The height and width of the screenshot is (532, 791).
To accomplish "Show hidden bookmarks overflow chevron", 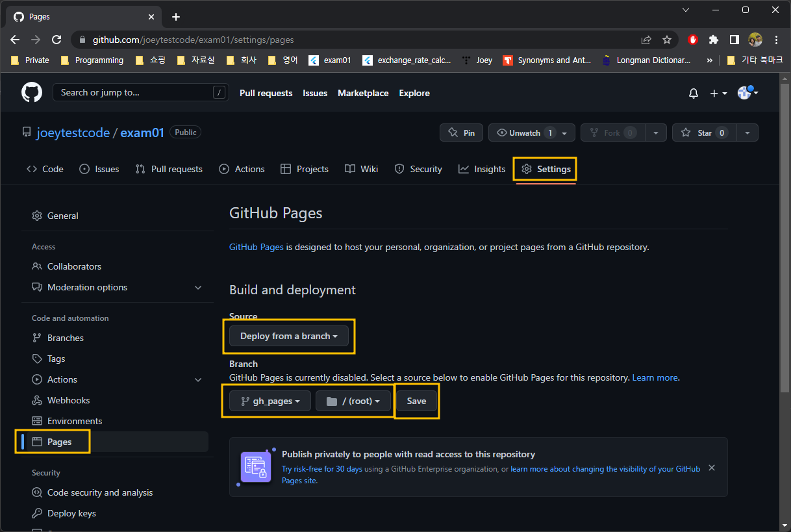I will [x=709, y=60].
